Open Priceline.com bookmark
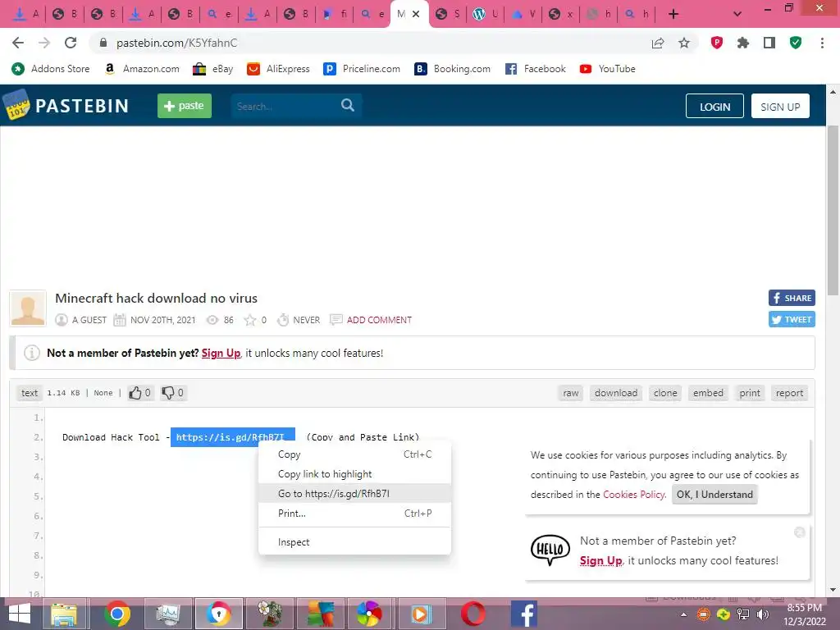Image resolution: width=840 pixels, height=630 pixels. (x=362, y=69)
